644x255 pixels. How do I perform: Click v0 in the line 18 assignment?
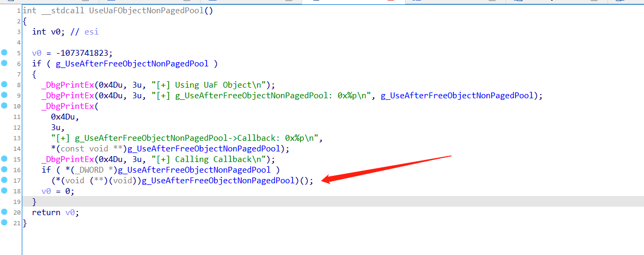click(x=46, y=191)
